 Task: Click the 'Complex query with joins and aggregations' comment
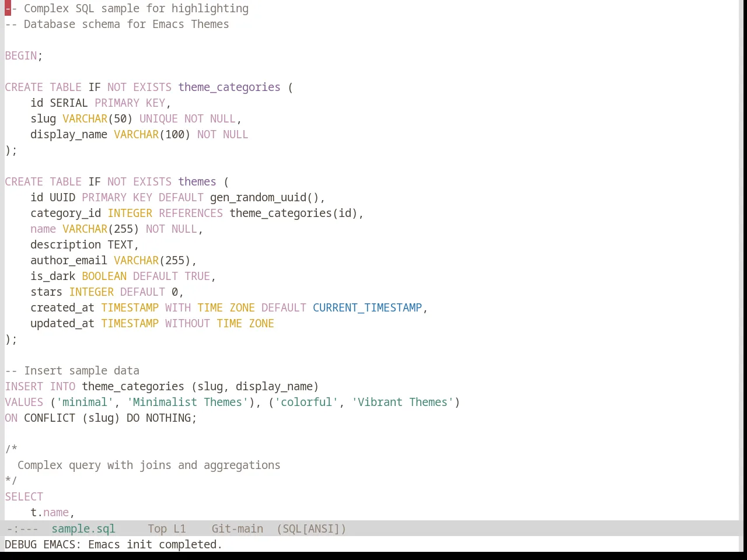click(149, 465)
